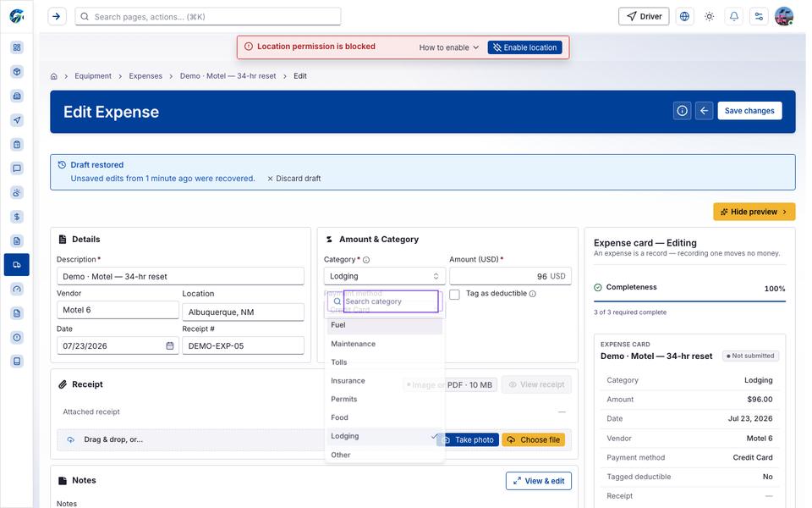Click the Enable location button
812x508 pixels.
(x=525, y=47)
